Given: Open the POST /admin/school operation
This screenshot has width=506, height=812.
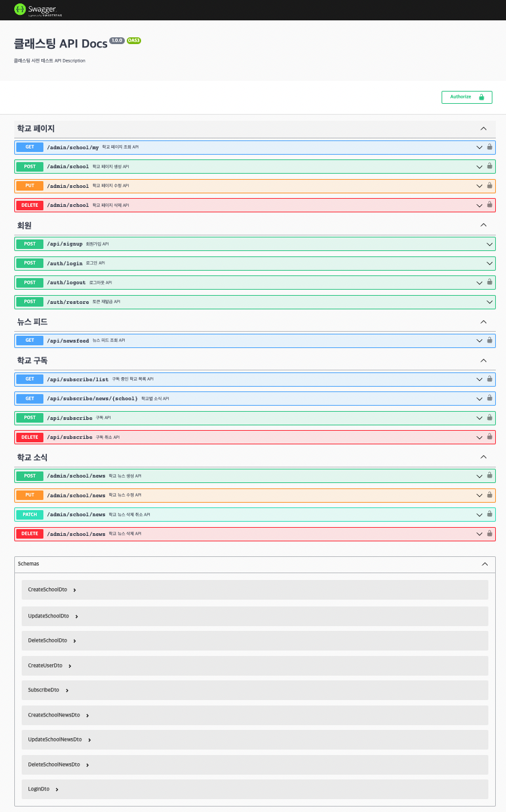Looking at the screenshot, I should click(255, 166).
